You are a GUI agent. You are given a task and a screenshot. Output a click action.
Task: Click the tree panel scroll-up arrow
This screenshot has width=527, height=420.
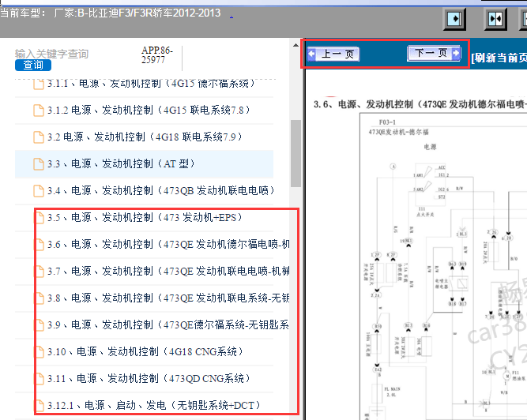click(x=295, y=45)
